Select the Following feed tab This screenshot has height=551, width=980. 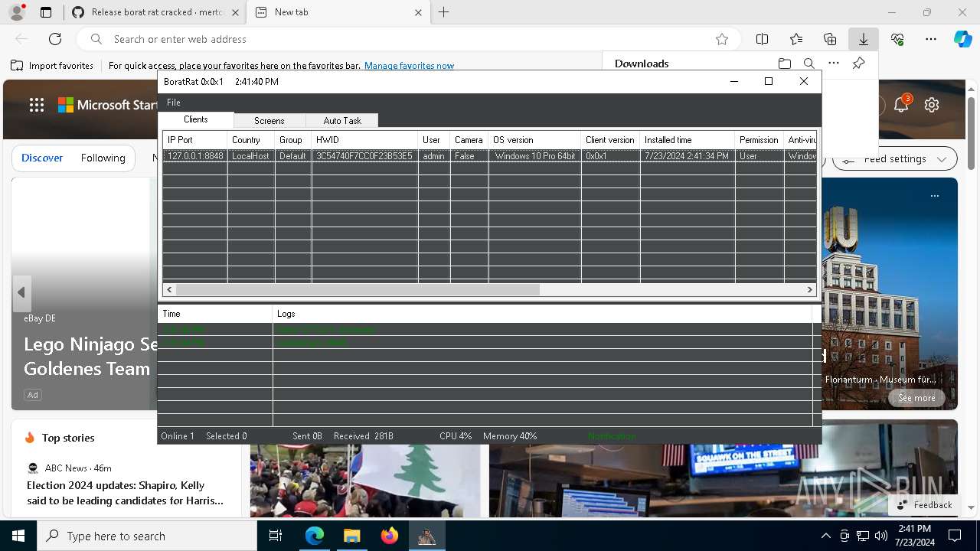coord(103,158)
